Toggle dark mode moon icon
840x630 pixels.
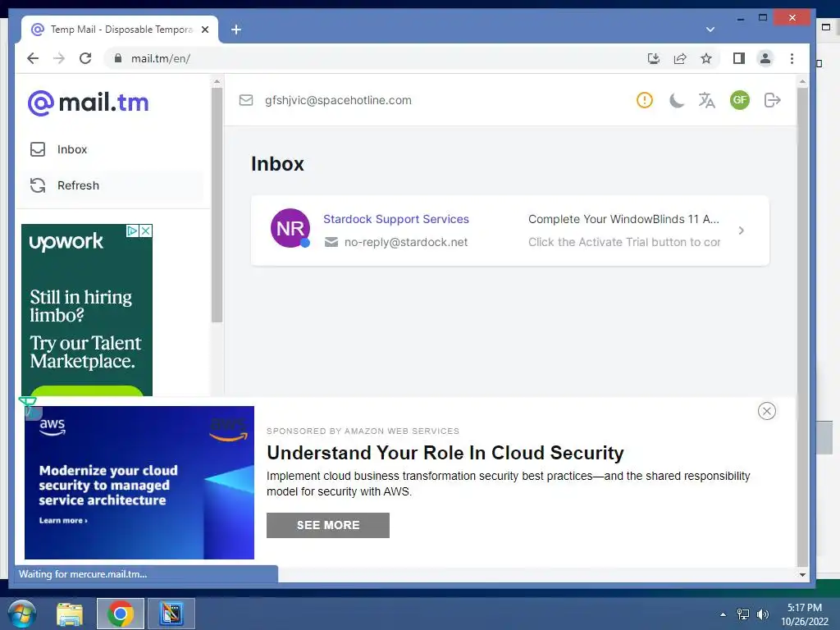pos(677,100)
